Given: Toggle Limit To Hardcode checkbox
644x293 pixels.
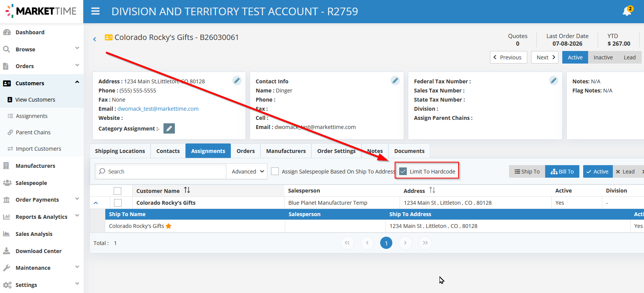Looking at the screenshot, I should coord(403,171).
